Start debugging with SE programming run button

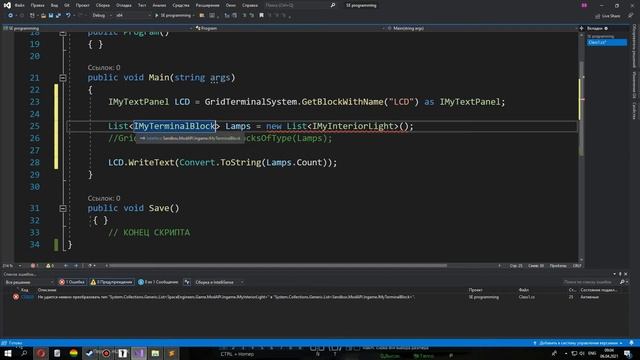click(174, 16)
